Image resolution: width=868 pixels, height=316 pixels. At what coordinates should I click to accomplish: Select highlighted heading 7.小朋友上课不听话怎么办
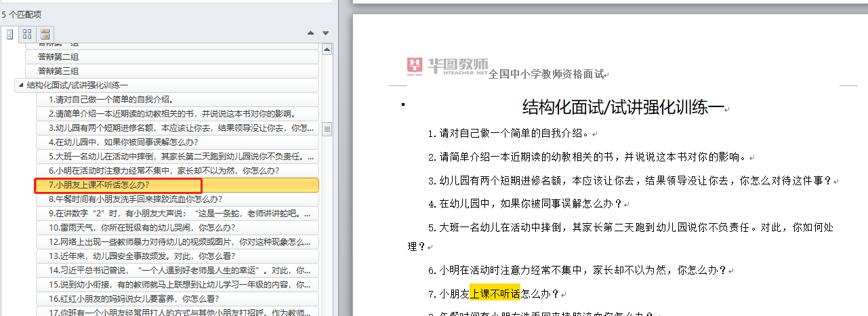(x=99, y=185)
